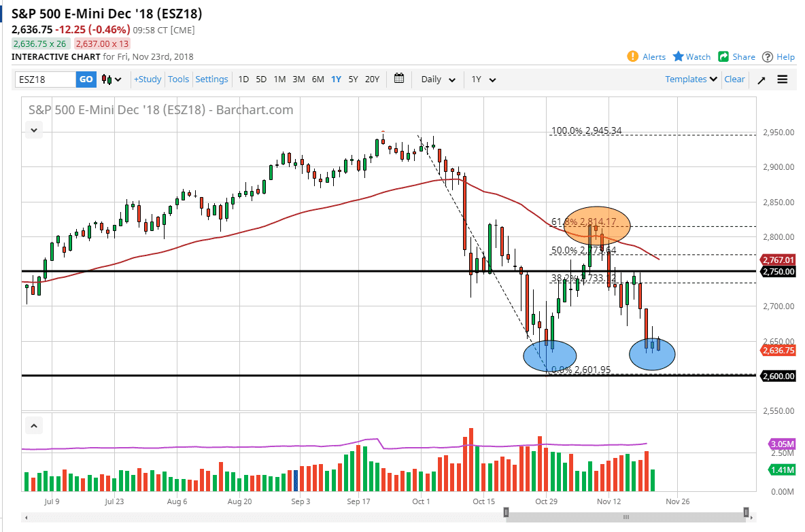The height and width of the screenshot is (532, 805).
Task: Collapse the volume panel with the caret button
Action: click(33, 425)
